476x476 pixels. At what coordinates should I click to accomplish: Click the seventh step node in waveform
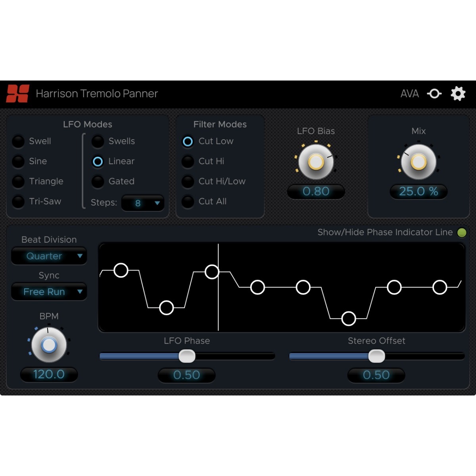394,287
